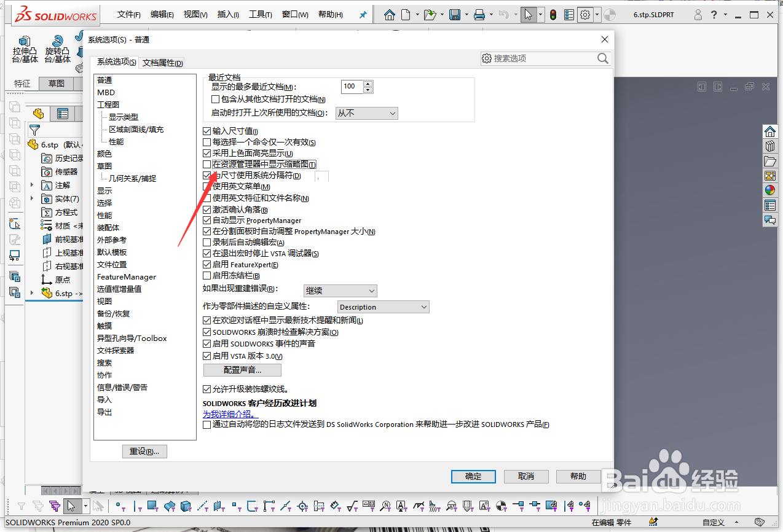Click the File Properties list icon
The width and height of the screenshot is (783, 532).
(x=569, y=15)
